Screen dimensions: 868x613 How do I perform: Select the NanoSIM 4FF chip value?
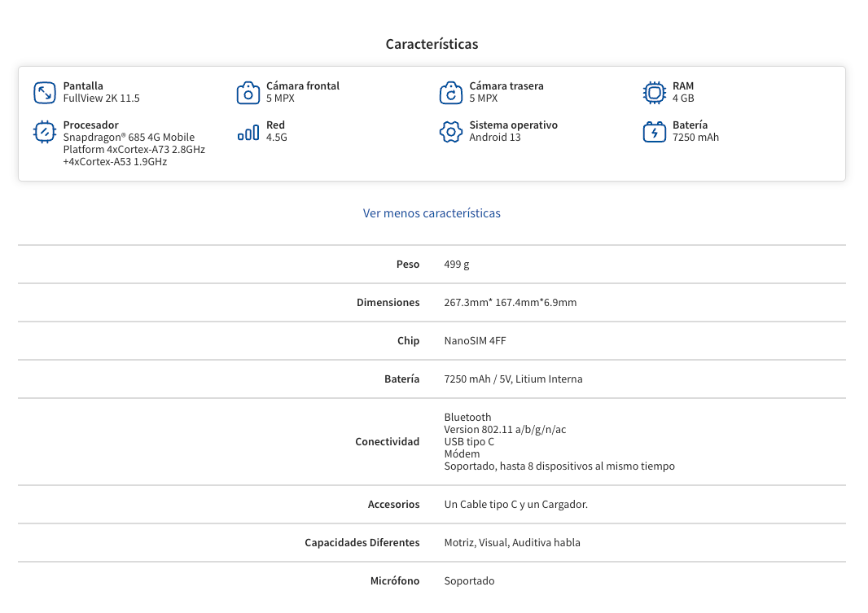click(475, 341)
